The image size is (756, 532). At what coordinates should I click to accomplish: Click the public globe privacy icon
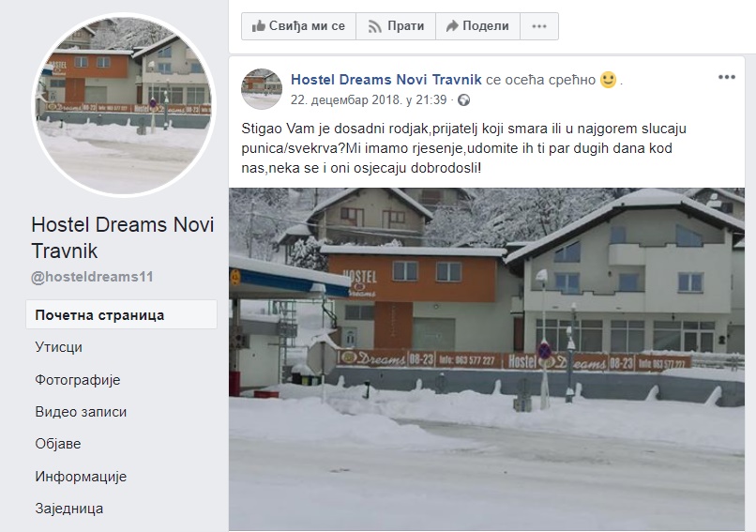tap(463, 100)
